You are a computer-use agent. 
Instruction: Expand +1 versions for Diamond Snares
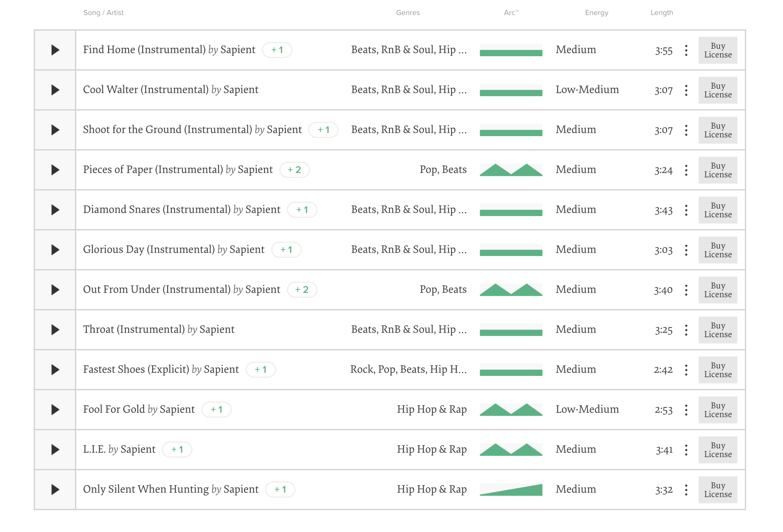coord(302,210)
